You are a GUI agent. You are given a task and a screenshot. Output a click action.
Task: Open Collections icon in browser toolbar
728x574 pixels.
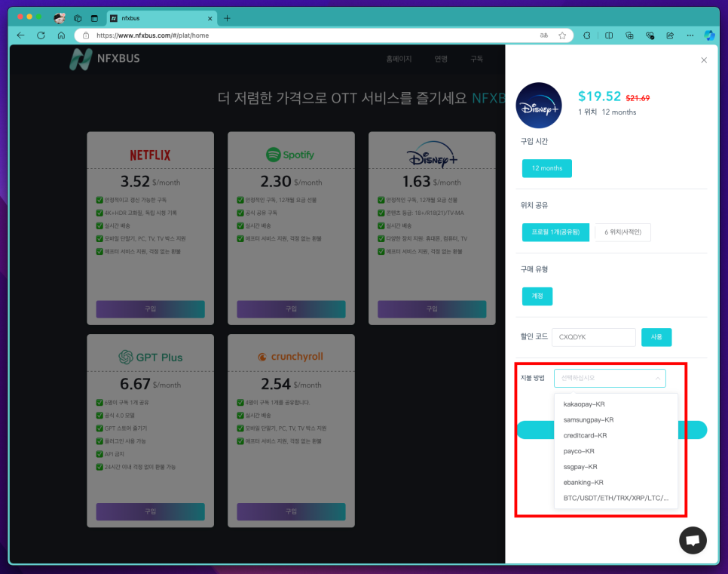tap(629, 35)
